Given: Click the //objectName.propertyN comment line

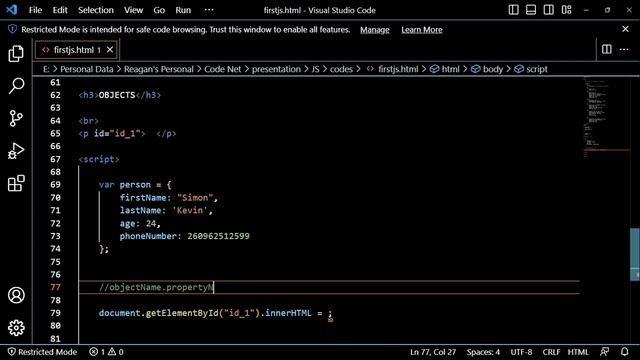Looking at the screenshot, I should point(156,287).
